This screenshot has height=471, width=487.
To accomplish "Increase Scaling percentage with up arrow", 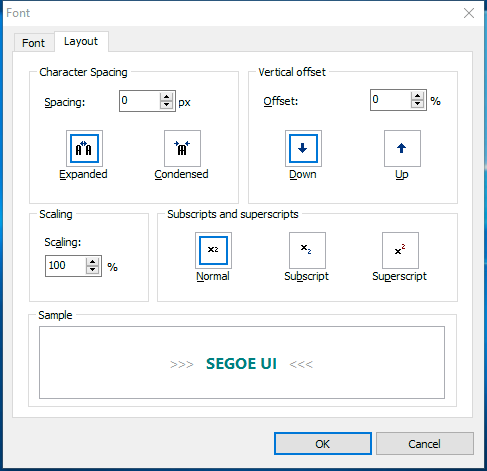I will [92, 262].
